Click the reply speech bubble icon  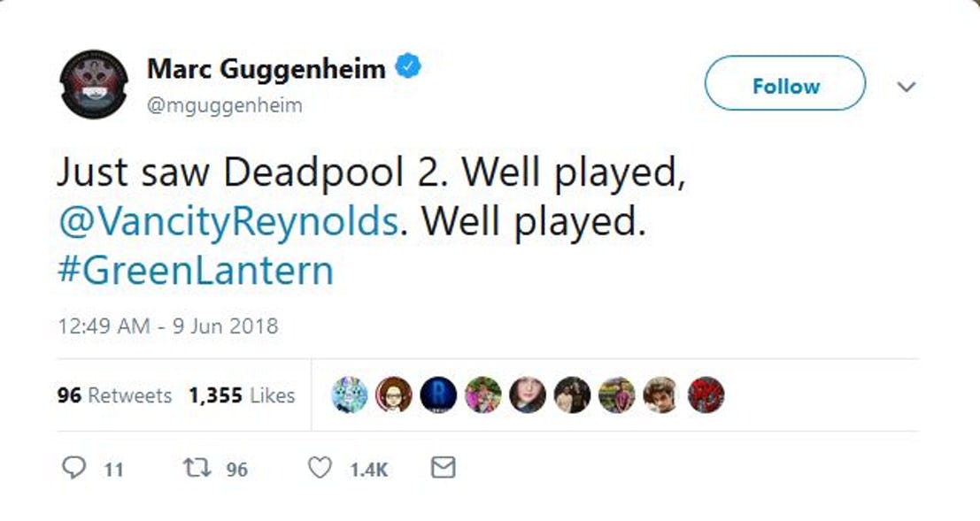point(73,469)
